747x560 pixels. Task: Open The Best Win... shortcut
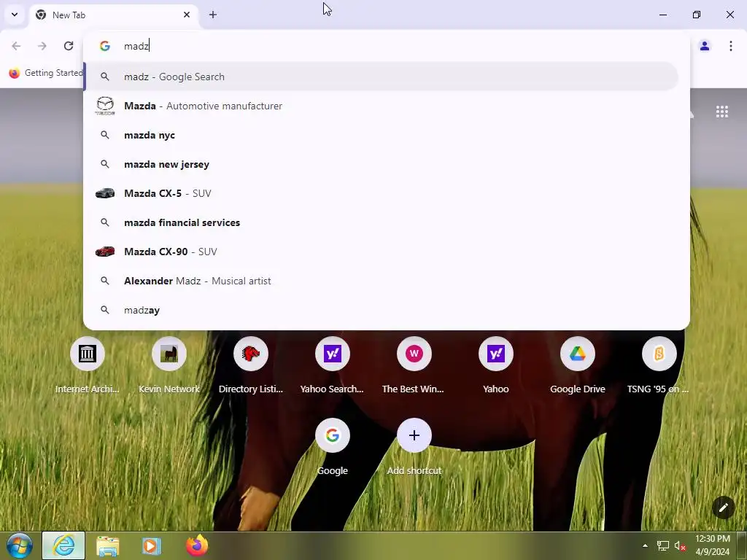[x=414, y=366]
